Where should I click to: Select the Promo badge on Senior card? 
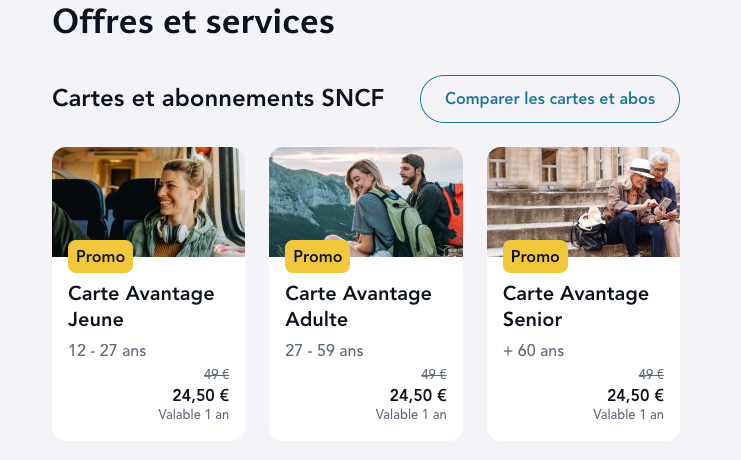coord(535,256)
